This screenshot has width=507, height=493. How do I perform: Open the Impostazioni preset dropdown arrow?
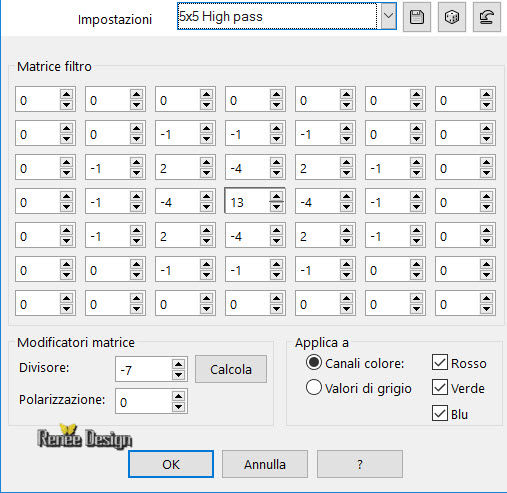(x=388, y=16)
